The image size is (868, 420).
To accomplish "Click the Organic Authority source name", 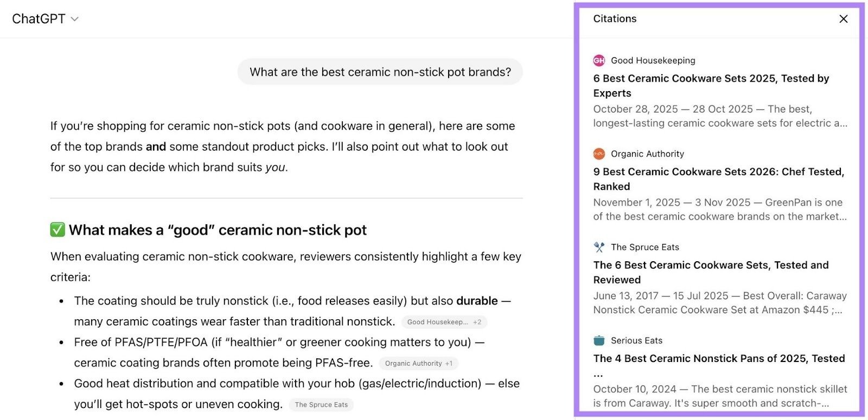I will (x=647, y=154).
